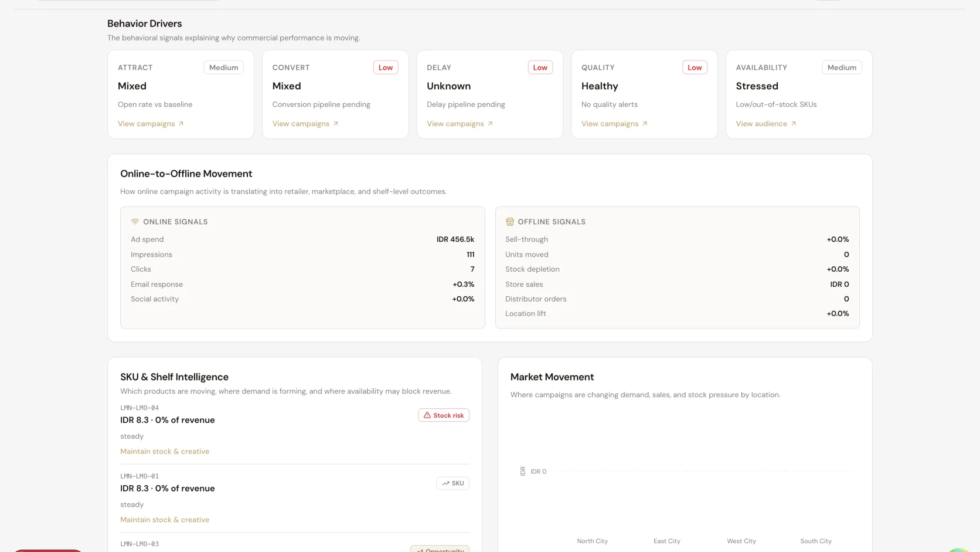Viewport: 980px width, 552px height.
Task: Click the Medium badge on Attract card
Action: (x=224, y=67)
